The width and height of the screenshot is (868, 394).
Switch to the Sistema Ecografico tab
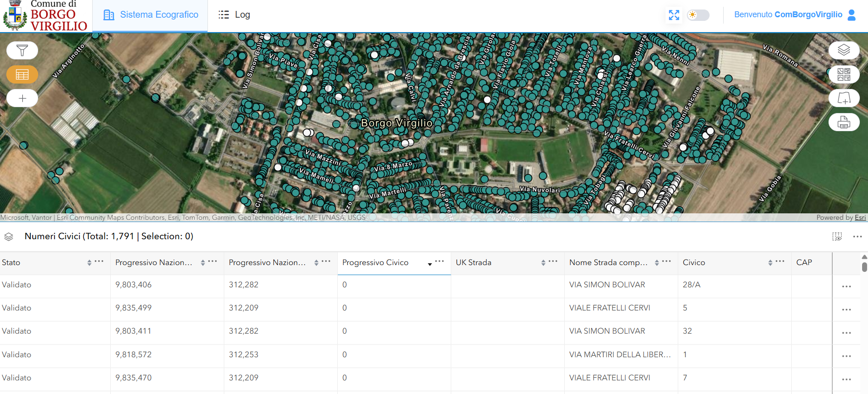(x=150, y=15)
